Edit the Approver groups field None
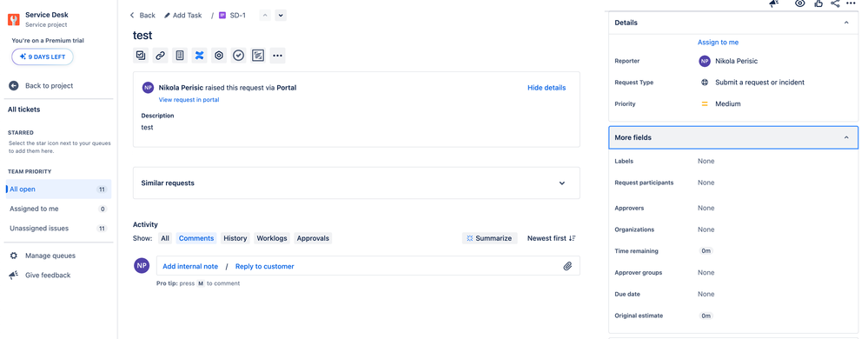Image resolution: width=868 pixels, height=339 pixels. tap(706, 273)
